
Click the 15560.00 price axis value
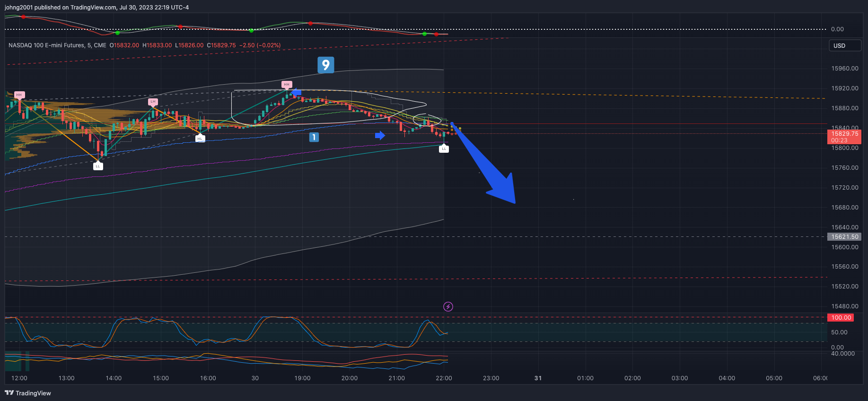coord(845,267)
